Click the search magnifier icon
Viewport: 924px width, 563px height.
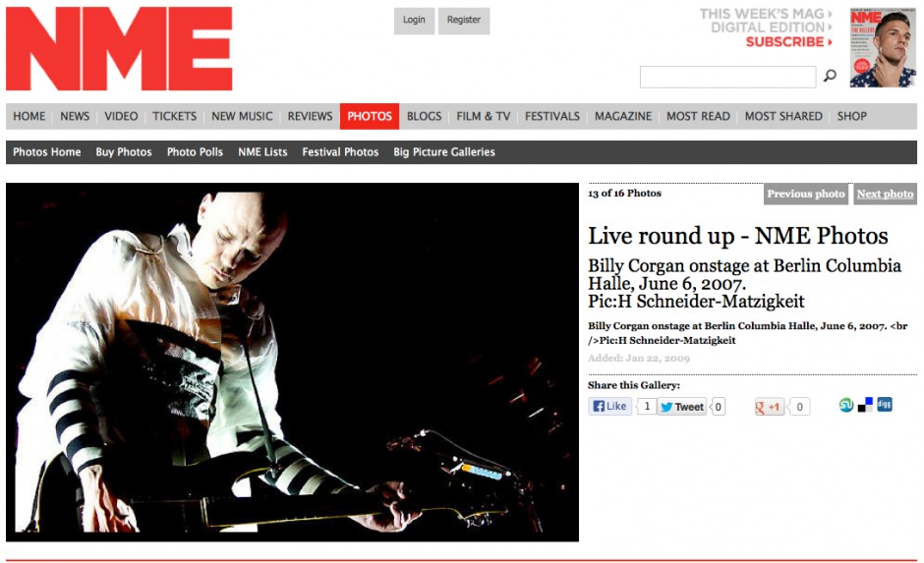pos(830,76)
